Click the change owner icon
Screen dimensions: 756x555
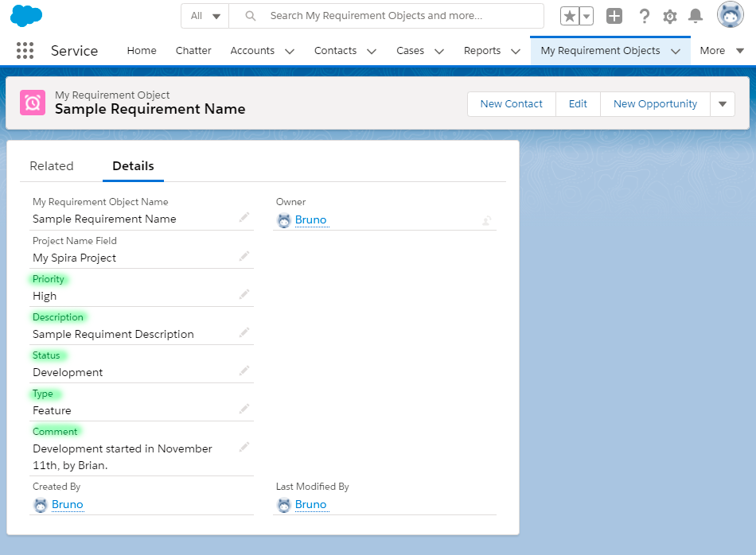486,220
